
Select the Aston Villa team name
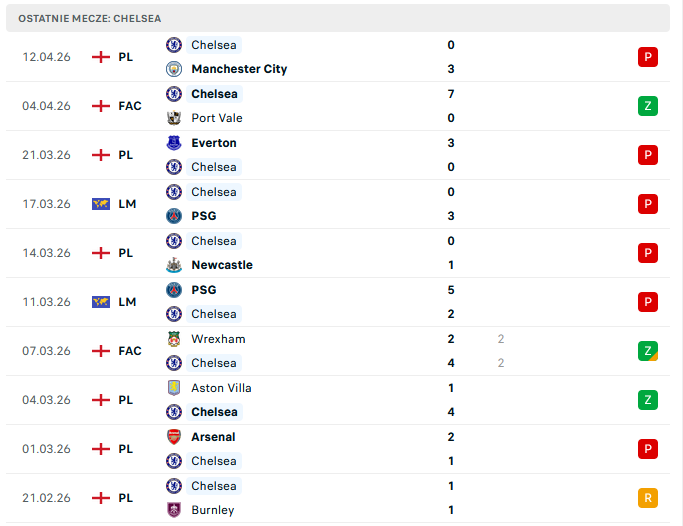click(x=221, y=388)
